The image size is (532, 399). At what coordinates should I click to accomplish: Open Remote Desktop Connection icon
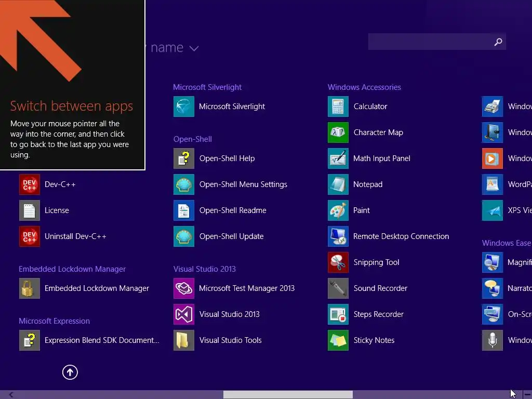point(338,236)
